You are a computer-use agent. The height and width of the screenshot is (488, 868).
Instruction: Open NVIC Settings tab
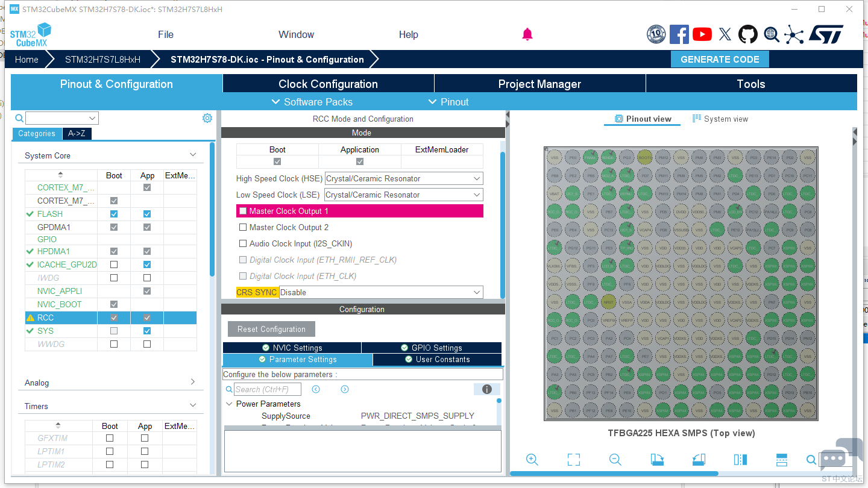tap(292, 348)
